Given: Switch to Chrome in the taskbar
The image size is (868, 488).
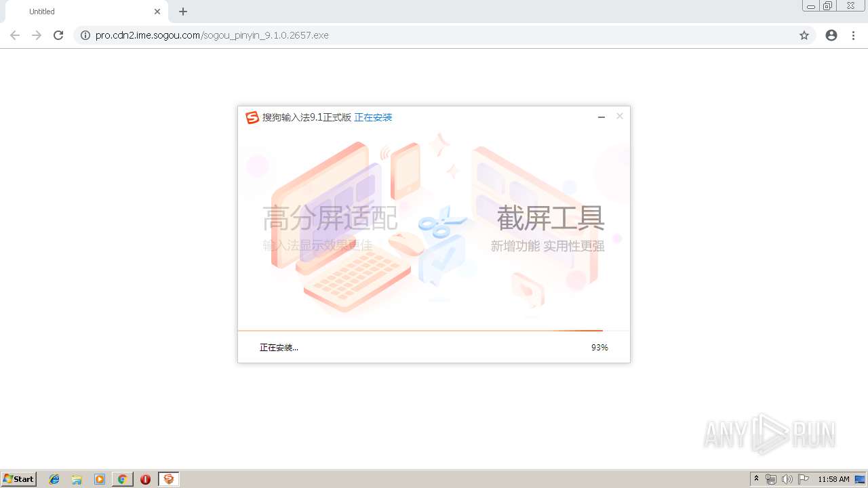Looking at the screenshot, I should 122,479.
